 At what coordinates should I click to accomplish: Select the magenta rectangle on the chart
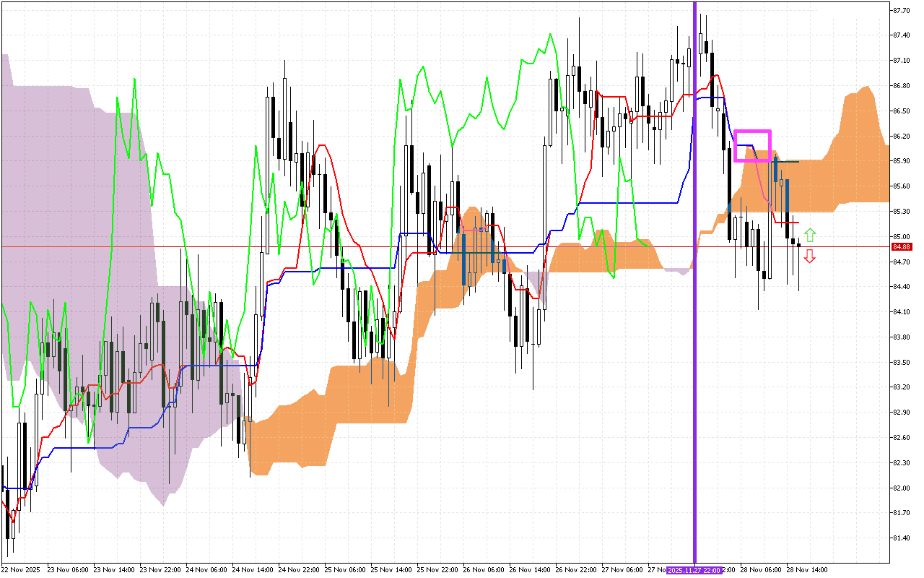tap(752, 132)
